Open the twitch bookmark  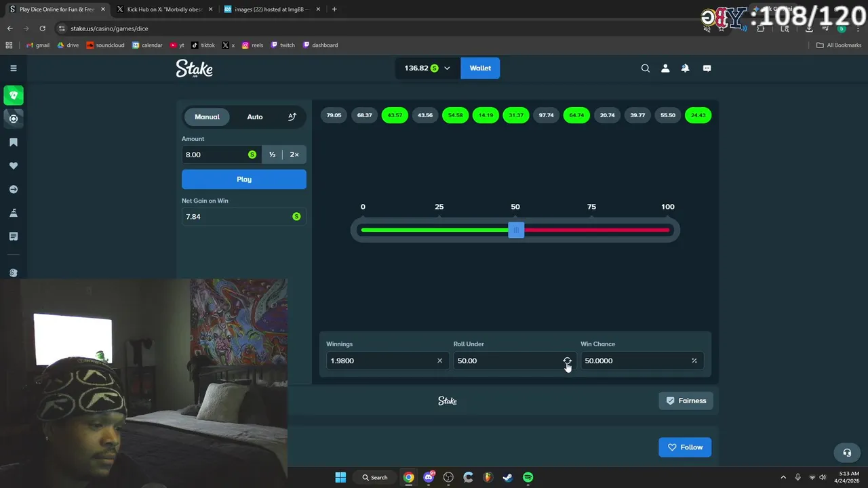(x=283, y=45)
